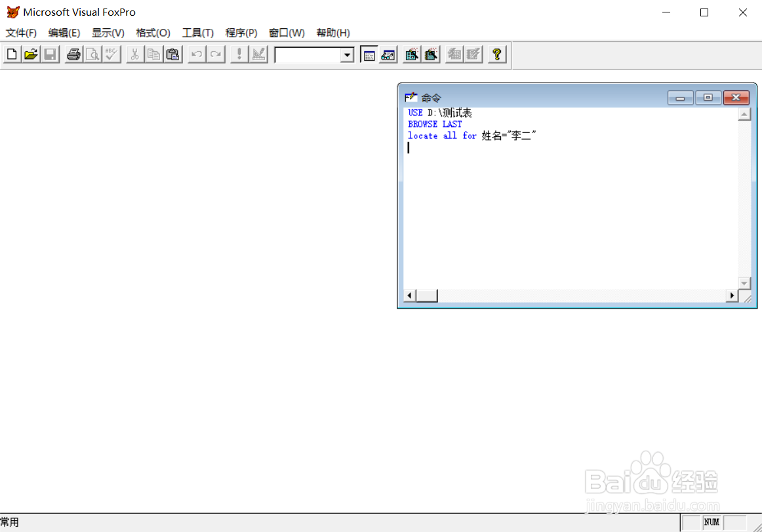Click the Print icon in toolbar
Image resolution: width=762 pixels, height=532 pixels.
coord(74,54)
